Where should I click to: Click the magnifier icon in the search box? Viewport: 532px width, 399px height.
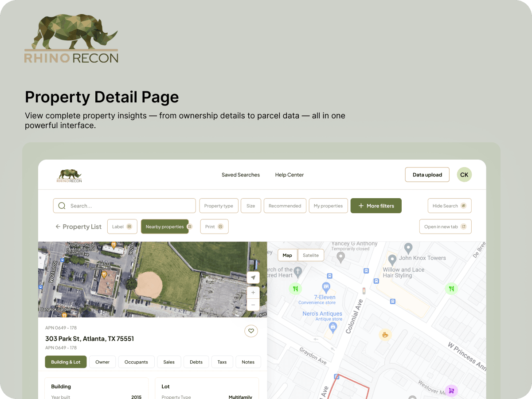click(62, 206)
